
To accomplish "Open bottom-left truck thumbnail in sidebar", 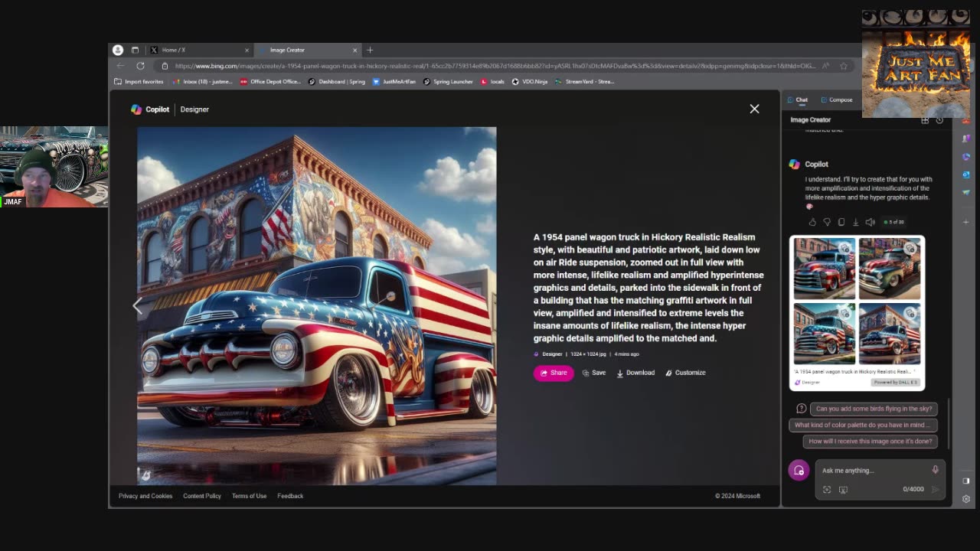I will point(825,334).
